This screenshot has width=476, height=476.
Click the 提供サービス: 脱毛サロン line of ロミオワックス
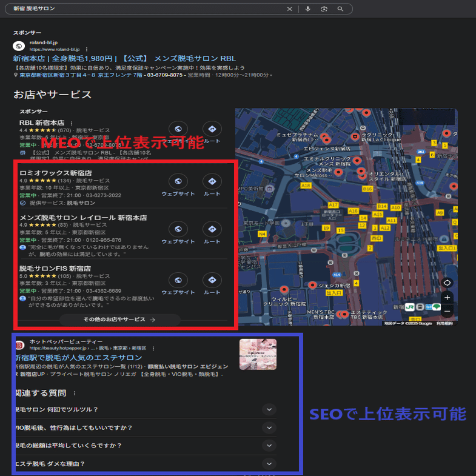click(x=62, y=203)
